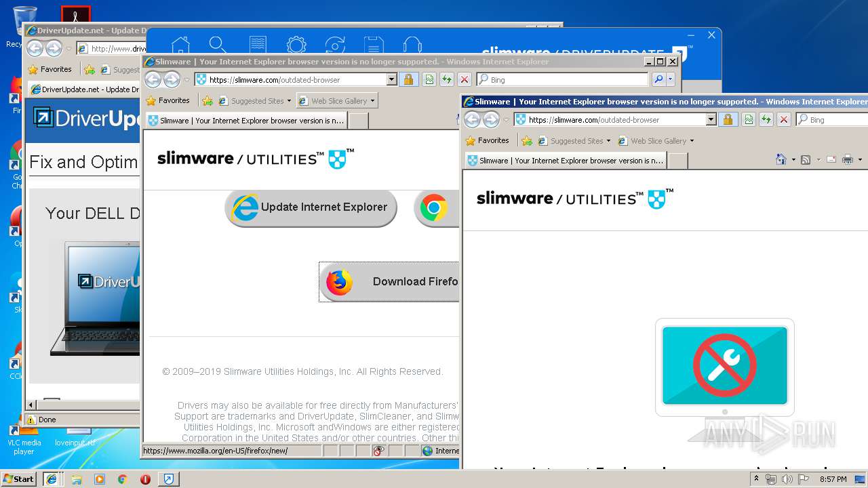Open settings gear in DriverUpdate app
This screenshot has height=488, width=868.
pyautogui.click(x=296, y=45)
